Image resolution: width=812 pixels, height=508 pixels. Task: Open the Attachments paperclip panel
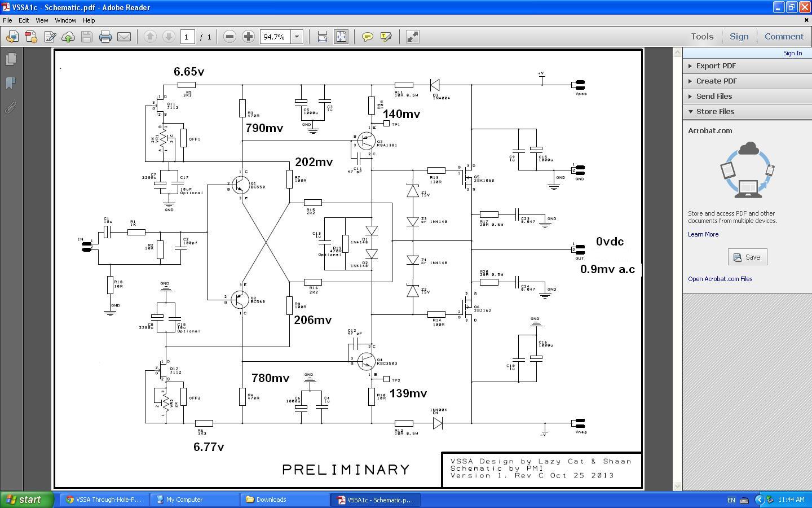11,107
